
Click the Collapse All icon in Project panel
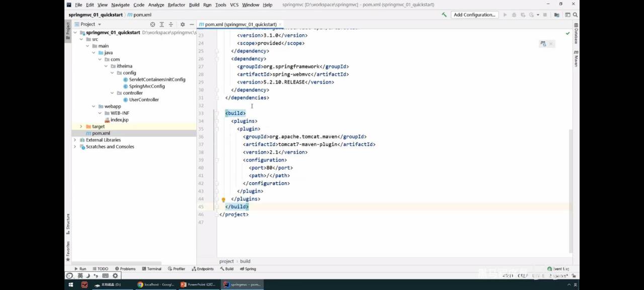coord(171,24)
